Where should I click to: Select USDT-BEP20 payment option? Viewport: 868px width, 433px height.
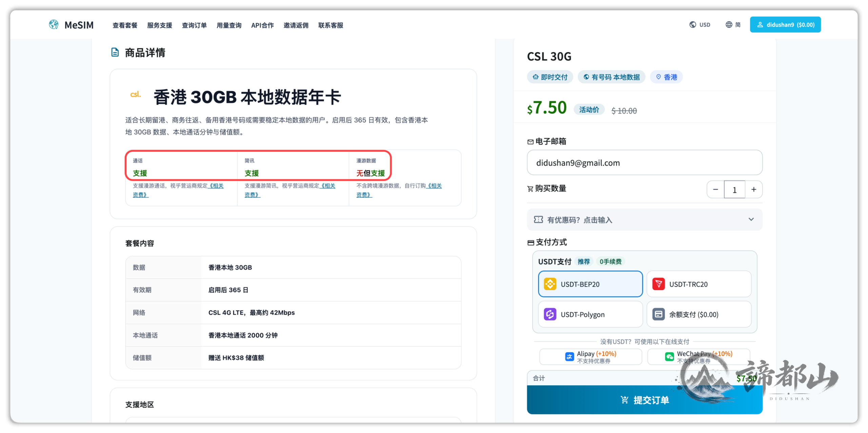590,284
